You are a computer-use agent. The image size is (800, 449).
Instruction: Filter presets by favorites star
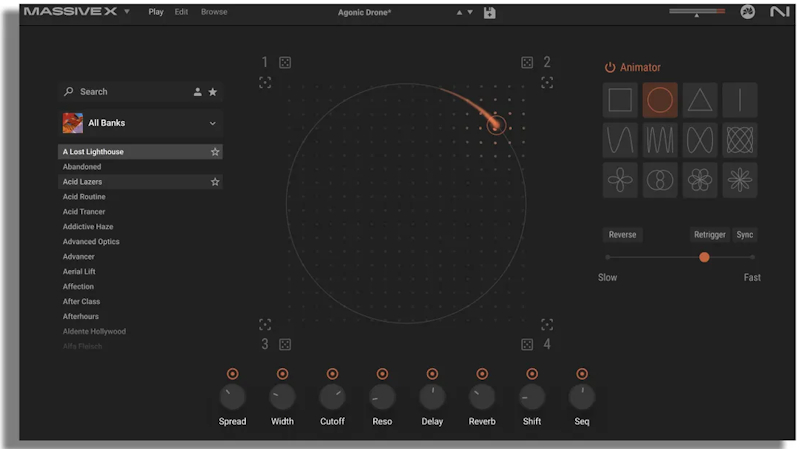point(213,92)
